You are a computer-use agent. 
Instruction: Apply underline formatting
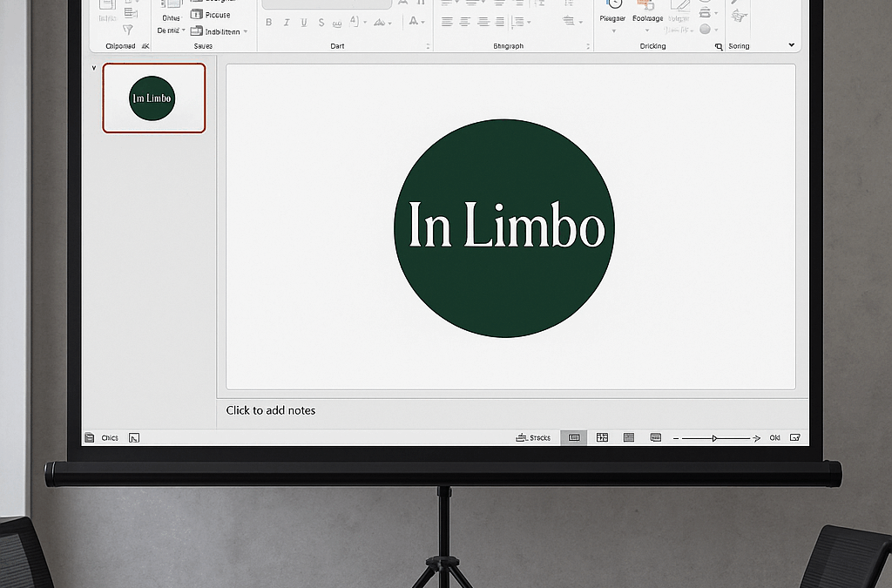pyautogui.click(x=304, y=22)
